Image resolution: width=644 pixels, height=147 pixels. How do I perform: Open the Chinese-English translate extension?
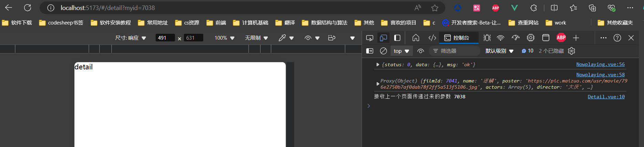(477, 8)
